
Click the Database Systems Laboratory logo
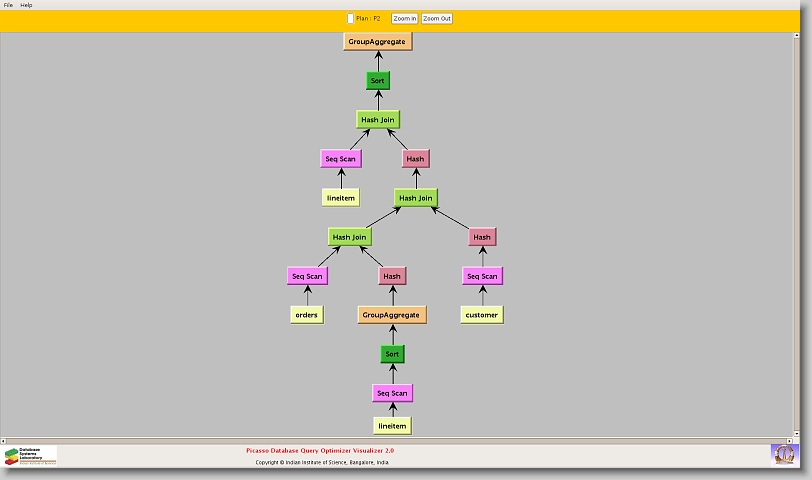[x=30, y=456]
